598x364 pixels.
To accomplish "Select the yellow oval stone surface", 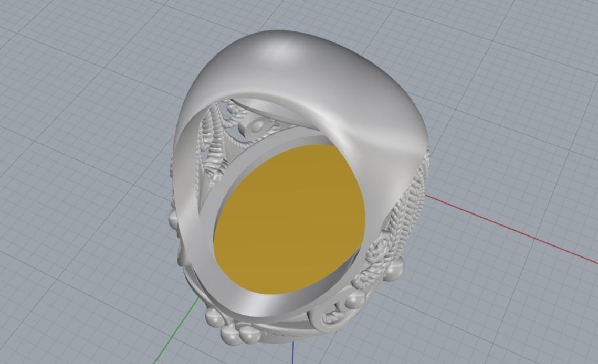I will 289,221.
